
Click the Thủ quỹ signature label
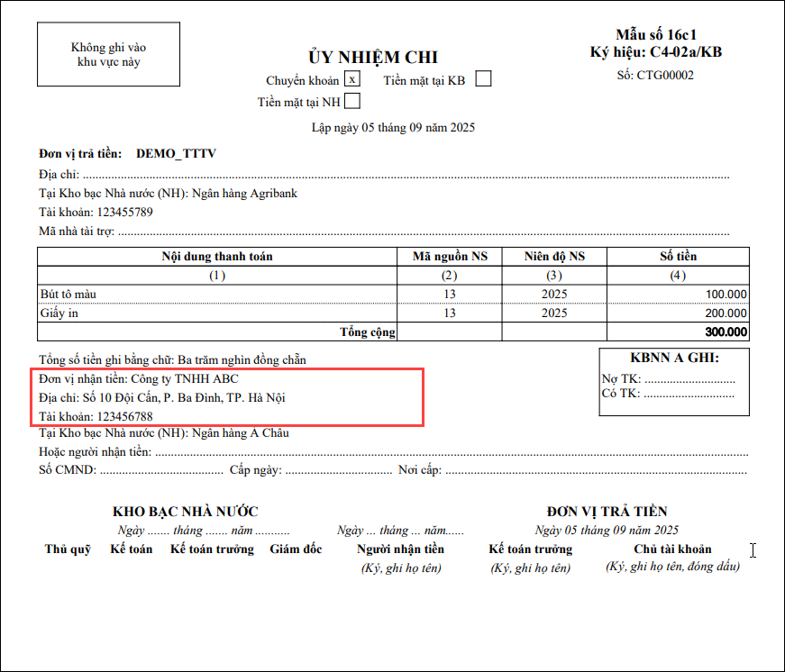tap(68, 549)
